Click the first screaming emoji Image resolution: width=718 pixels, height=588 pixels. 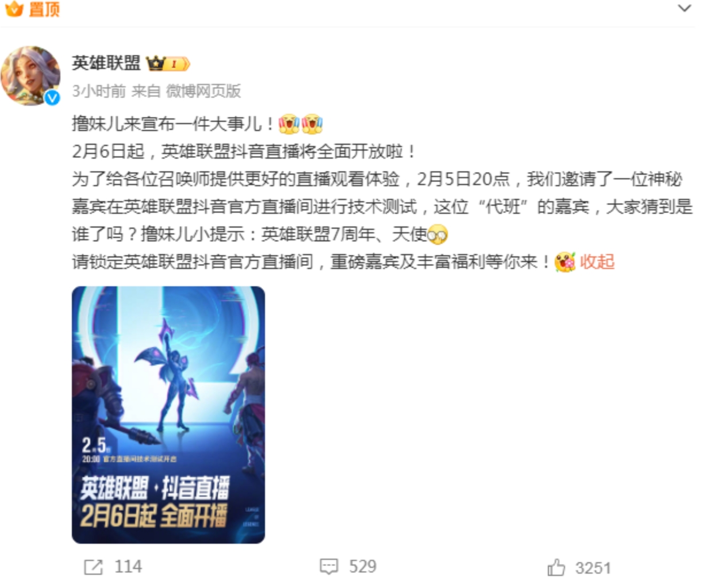point(289,124)
